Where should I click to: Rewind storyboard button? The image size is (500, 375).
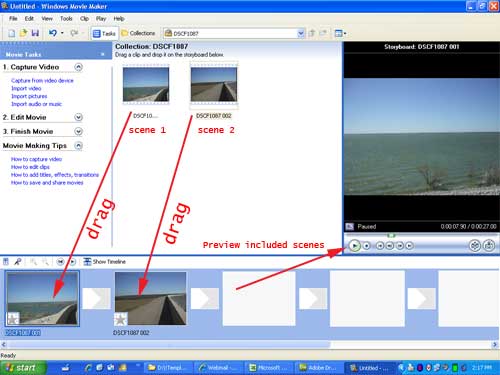(x=60, y=262)
